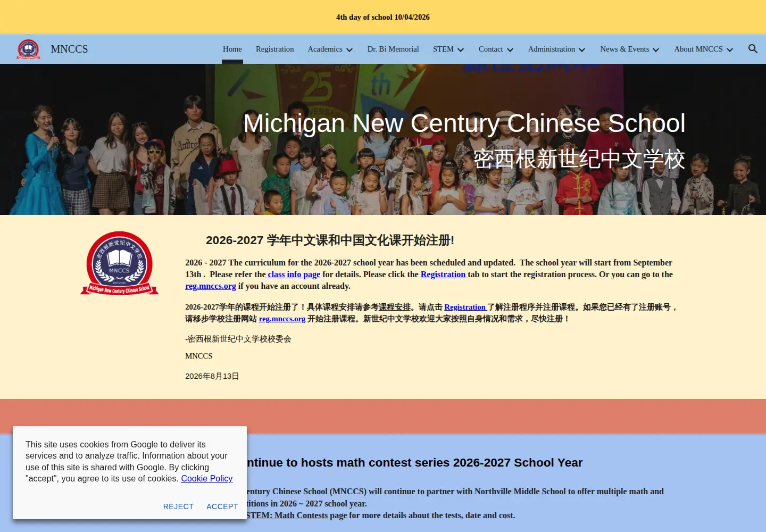Open the Dr. Bi Memorial page
Image resolution: width=766 pixels, height=532 pixels.
[x=393, y=49]
